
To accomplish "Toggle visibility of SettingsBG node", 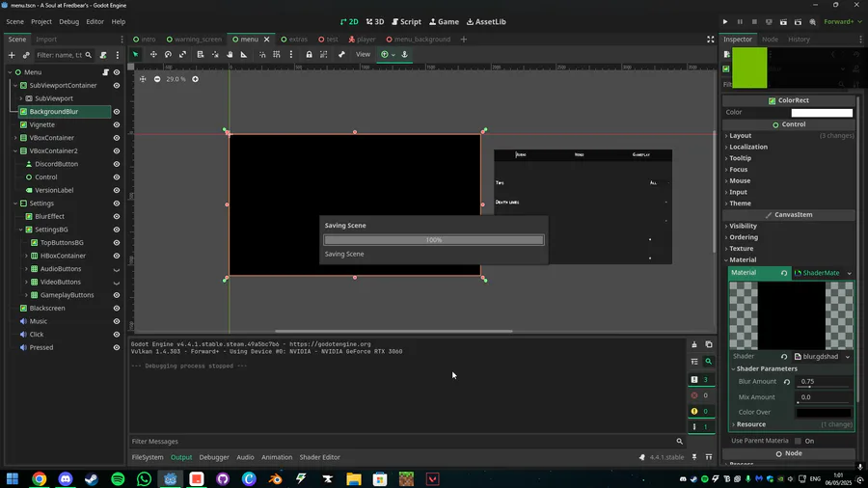I will pyautogui.click(x=117, y=230).
